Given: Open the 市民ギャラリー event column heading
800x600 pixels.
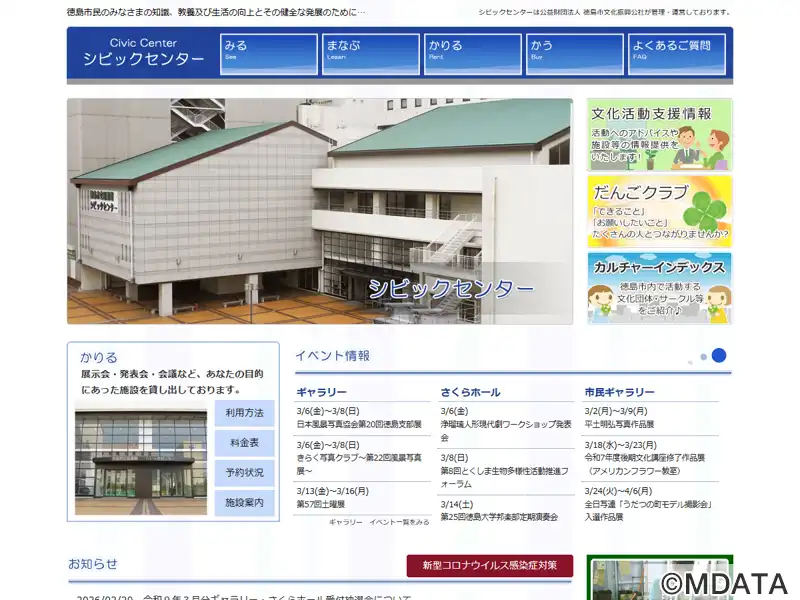Looking at the screenshot, I should click(619, 392).
